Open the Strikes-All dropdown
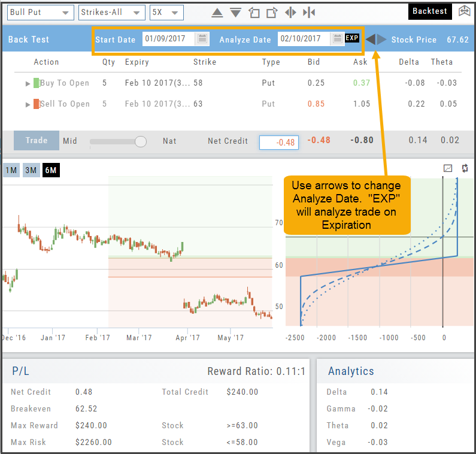This screenshot has width=476, height=454. coord(112,13)
